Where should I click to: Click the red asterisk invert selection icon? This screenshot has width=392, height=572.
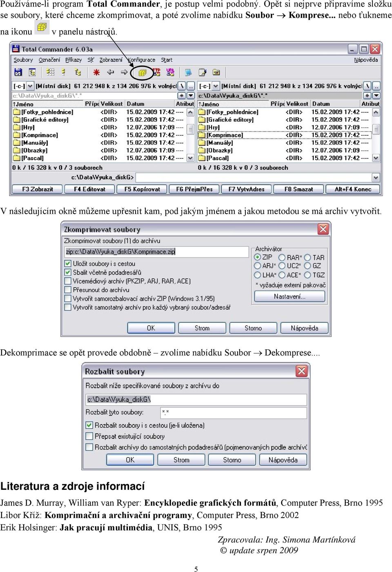pos(96,72)
